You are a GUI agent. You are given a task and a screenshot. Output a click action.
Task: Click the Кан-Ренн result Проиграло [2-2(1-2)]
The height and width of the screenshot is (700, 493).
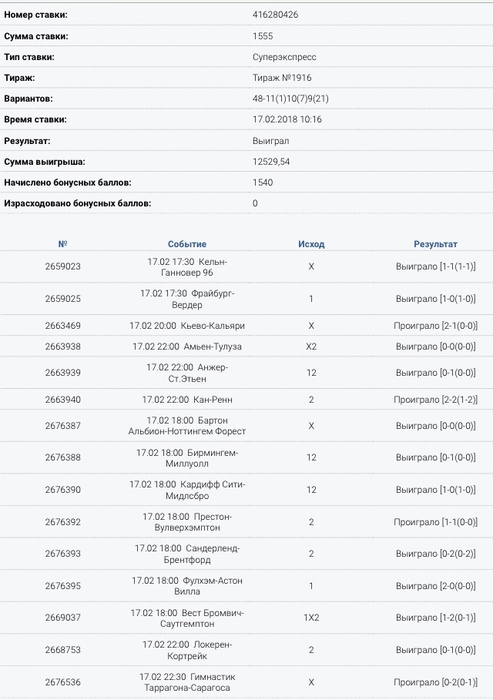click(435, 400)
